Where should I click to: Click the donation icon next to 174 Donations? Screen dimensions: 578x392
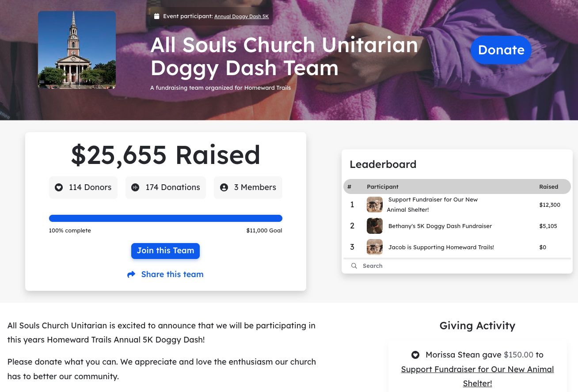pyautogui.click(x=135, y=187)
